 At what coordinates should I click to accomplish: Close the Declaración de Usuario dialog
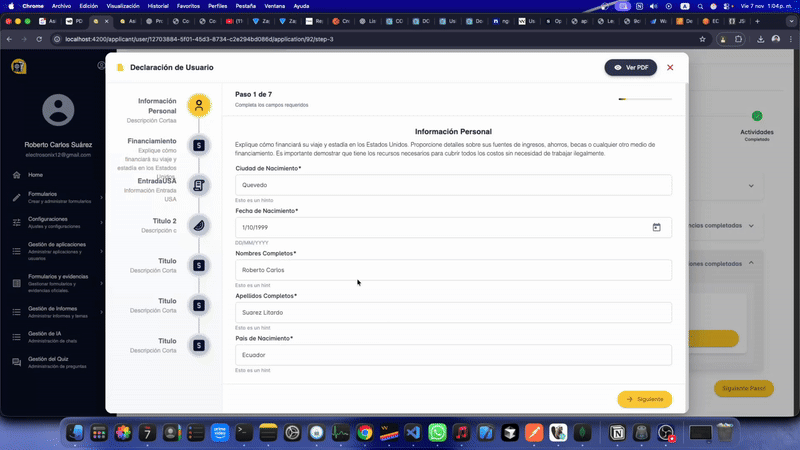click(x=670, y=67)
